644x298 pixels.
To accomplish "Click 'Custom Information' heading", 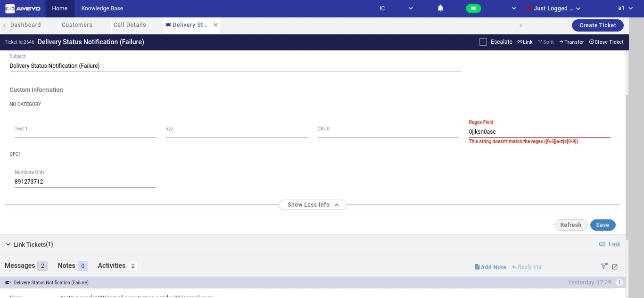I will pyautogui.click(x=36, y=90).
